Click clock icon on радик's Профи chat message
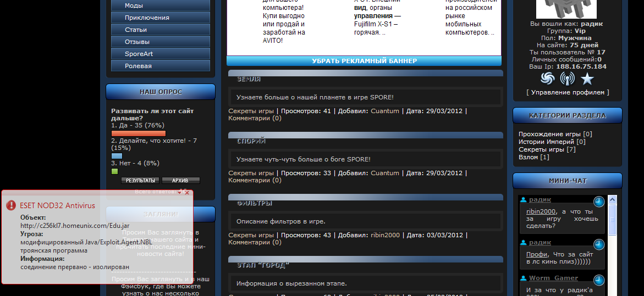This screenshot has width=644, height=296. point(599,245)
